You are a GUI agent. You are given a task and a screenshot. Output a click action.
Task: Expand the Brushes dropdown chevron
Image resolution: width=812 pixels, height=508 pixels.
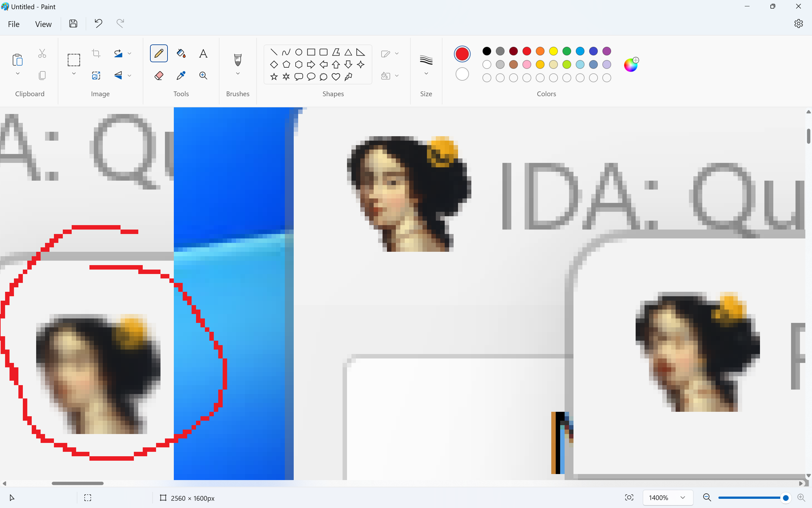pyautogui.click(x=238, y=74)
